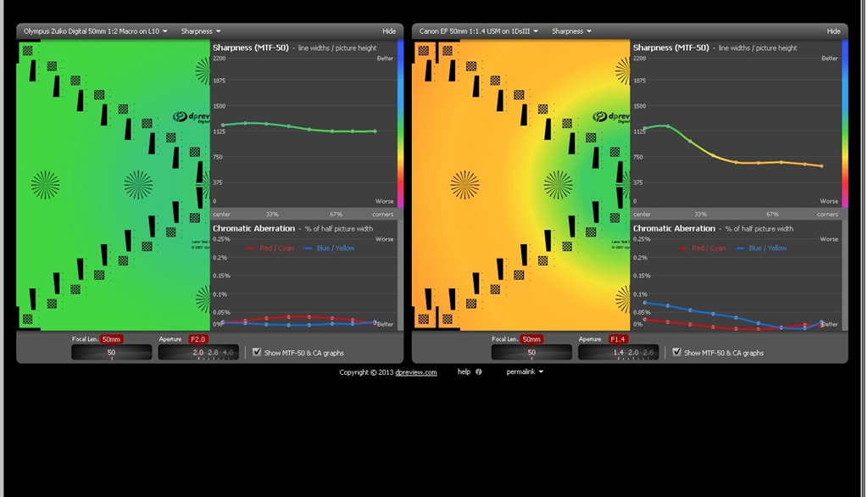Click the 50mm focal length badge in Canon panel
Screen dimensions: 868x497
[x=531, y=339]
